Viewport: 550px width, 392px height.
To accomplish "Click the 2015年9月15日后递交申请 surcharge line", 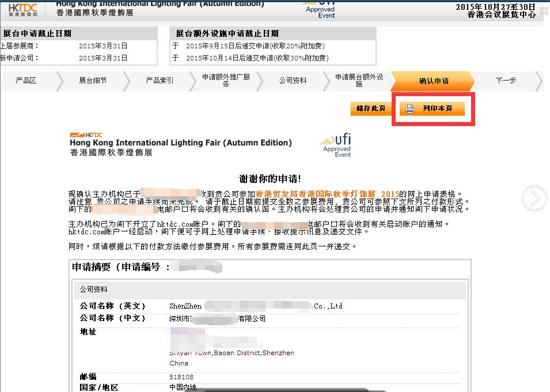I will click(x=255, y=46).
